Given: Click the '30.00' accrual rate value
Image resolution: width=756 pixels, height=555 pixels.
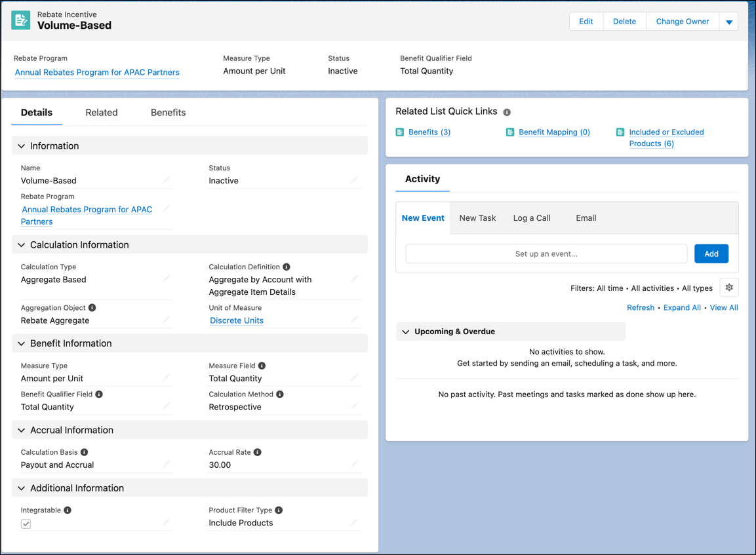Looking at the screenshot, I should click(220, 465).
